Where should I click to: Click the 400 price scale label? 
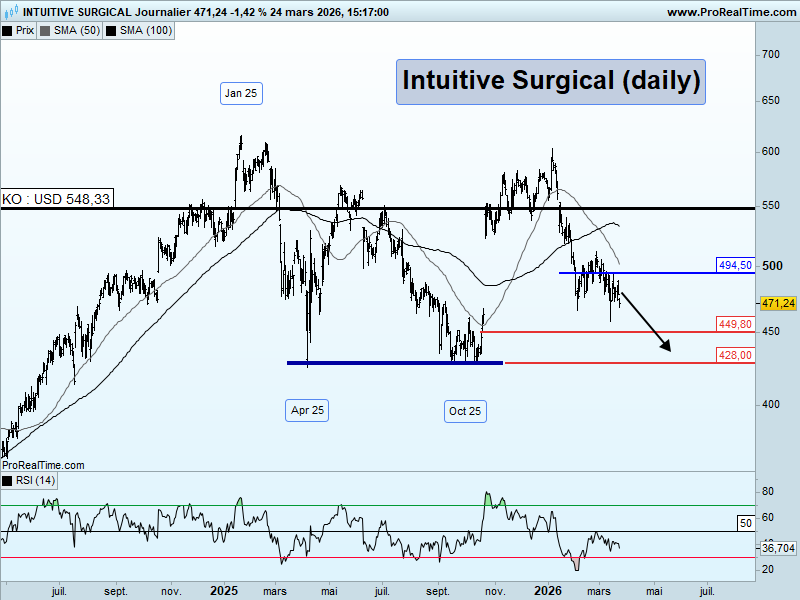click(770, 405)
